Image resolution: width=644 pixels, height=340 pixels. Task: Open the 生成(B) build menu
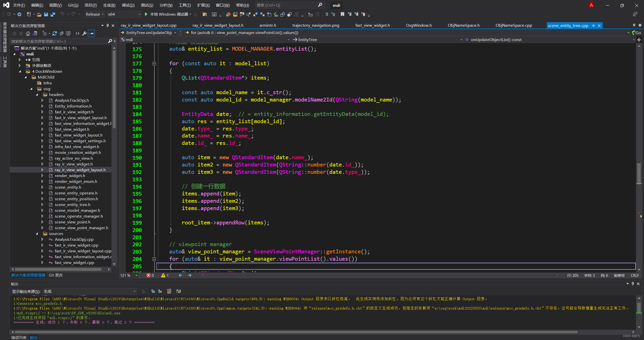tap(109, 5)
